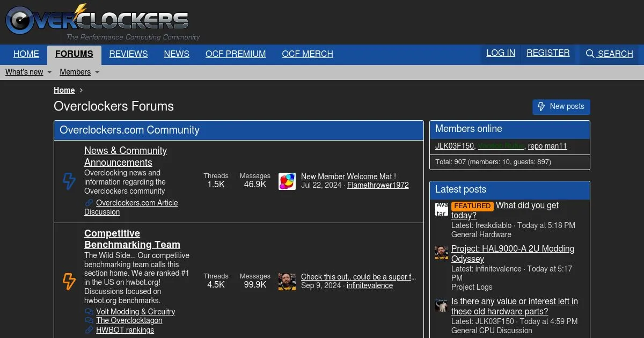644x338 pixels.
Task: Click the News & Community Announcements forum icon
Action: (69, 181)
